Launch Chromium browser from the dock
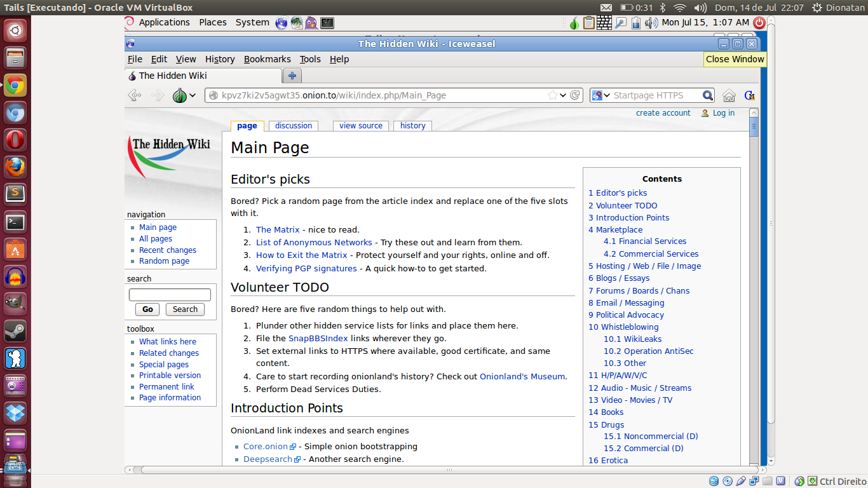The width and height of the screenshot is (868, 488). (x=15, y=113)
